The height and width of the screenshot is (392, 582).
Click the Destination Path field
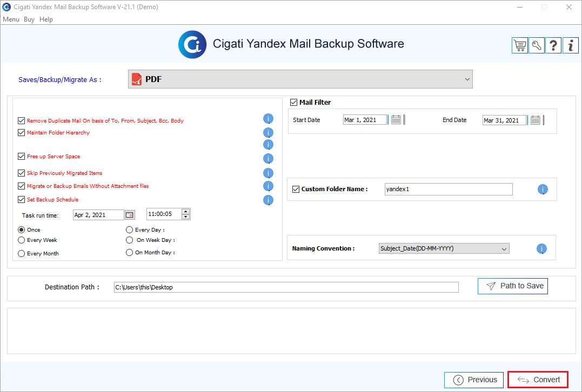point(286,287)
